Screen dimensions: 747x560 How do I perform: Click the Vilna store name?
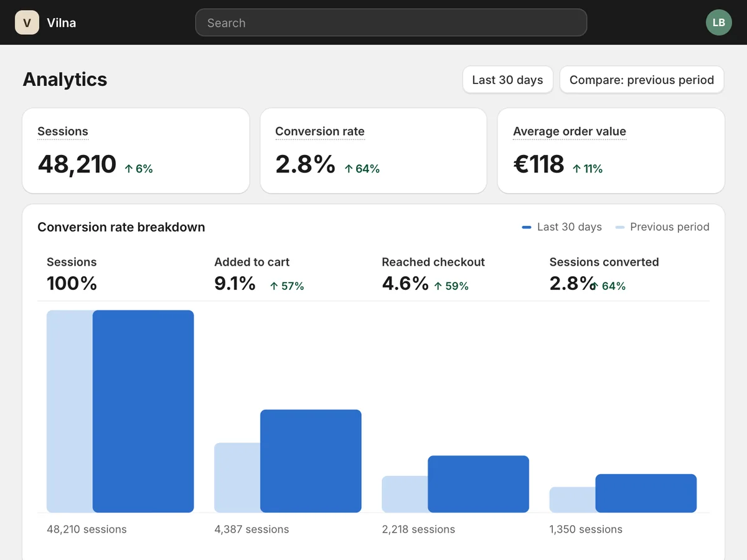tap(62, 23)
